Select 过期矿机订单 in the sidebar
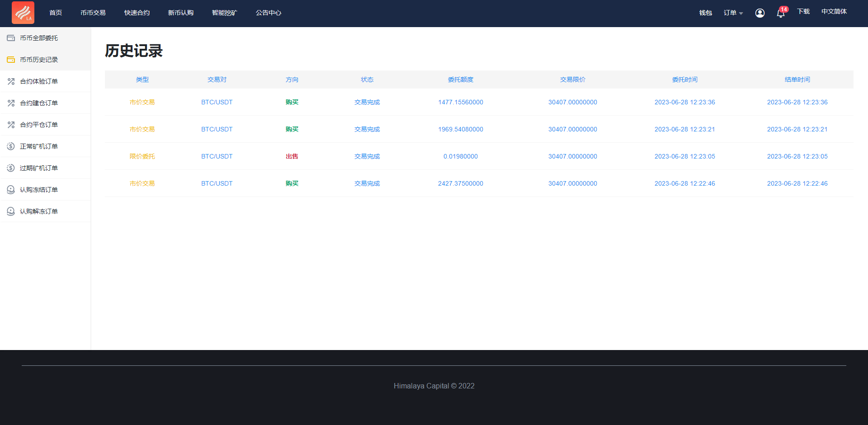Image resolution: width=868 pixels, height=425 pixels. click(39, 168)
